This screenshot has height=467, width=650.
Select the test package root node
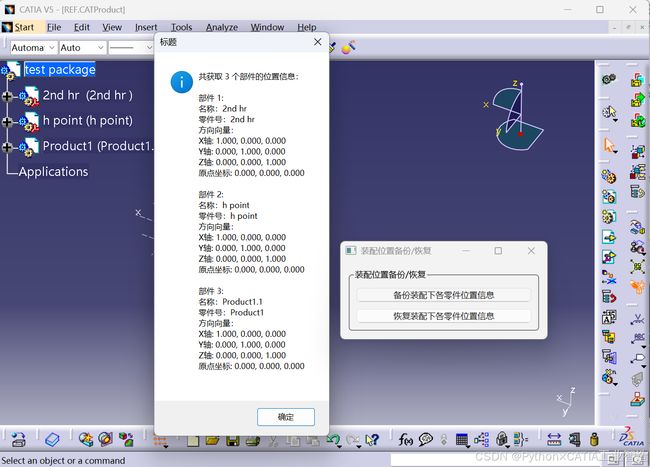pos(60,69)
